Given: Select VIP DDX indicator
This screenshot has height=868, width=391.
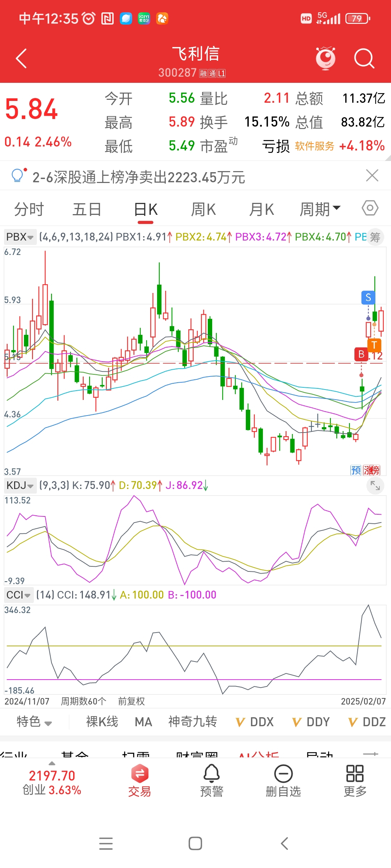Looking at the screenshot, I should pyautogui.click(x=255, y=722).
